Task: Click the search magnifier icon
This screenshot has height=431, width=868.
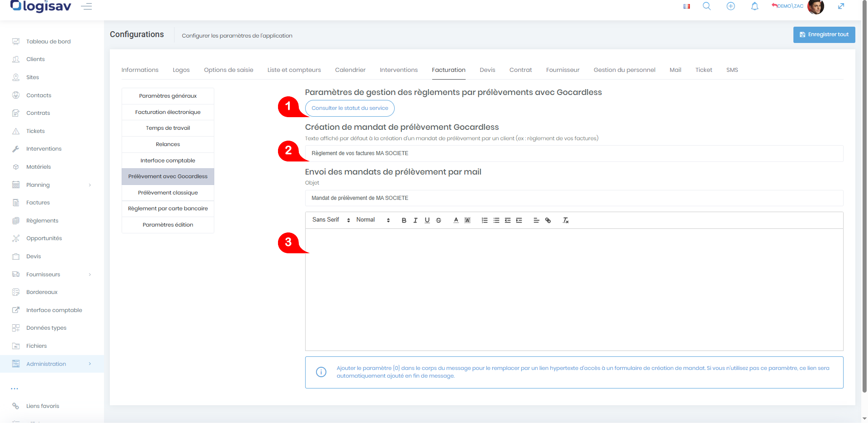Action: tap(707, 6)
